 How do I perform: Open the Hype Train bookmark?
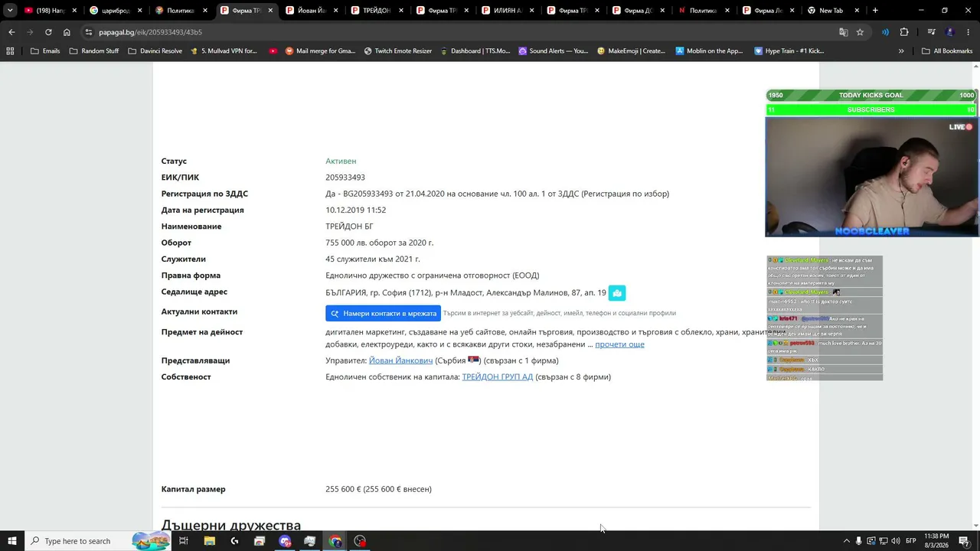(x=789, y=51)
